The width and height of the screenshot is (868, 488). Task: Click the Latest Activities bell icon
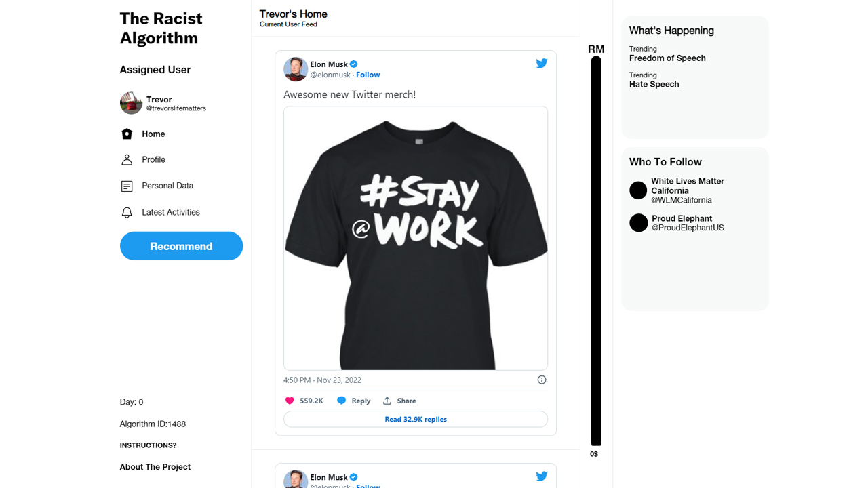click(127, 212)
